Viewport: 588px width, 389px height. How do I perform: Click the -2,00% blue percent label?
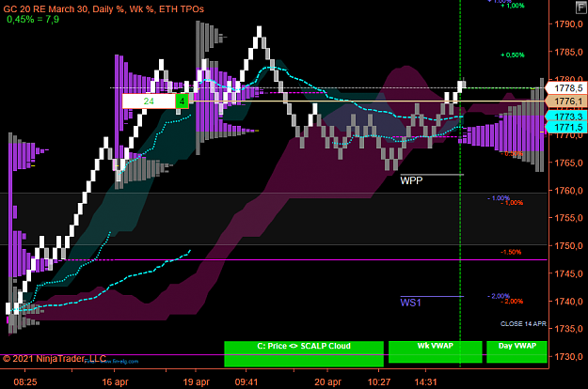[499, 296]
